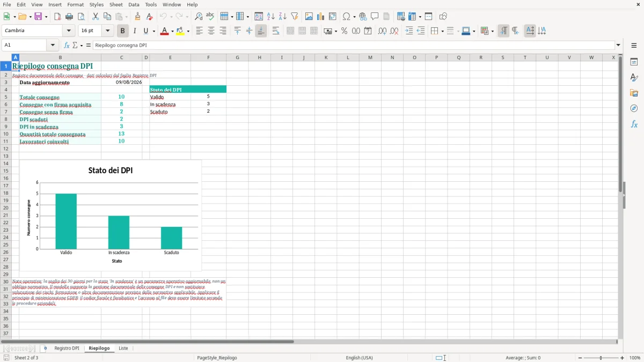Export directly as PDF
This screenshot has height=362, width=644.
[x=57, y=17]
